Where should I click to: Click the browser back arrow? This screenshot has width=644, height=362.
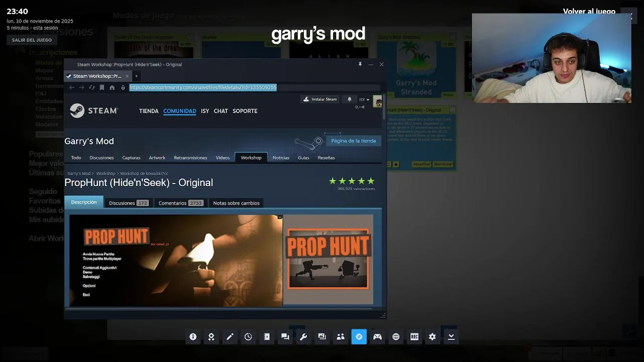(72, 87)
